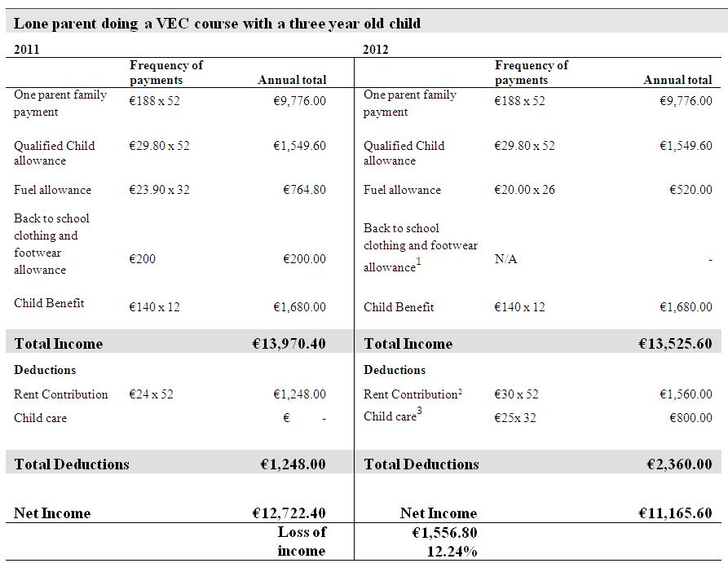This screenshot has width=728, height=572.
Task: Click the 2012 Total Deductions value €2,360.00
Action: (680, 464)
